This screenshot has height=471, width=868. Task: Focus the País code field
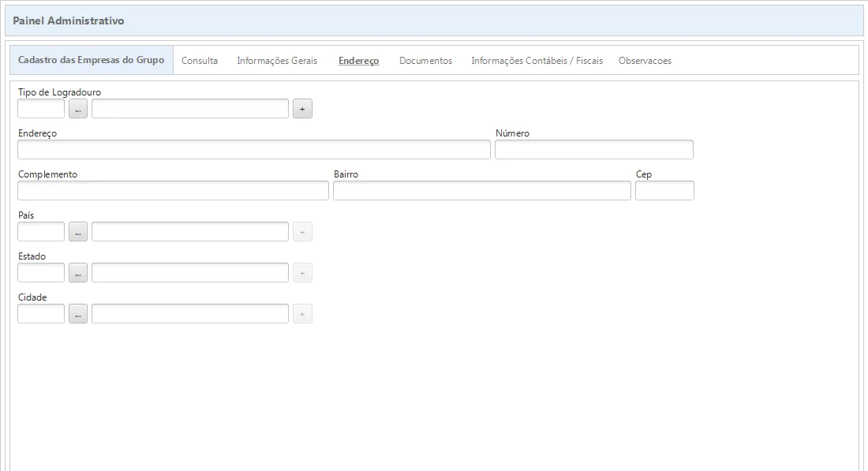41,232
